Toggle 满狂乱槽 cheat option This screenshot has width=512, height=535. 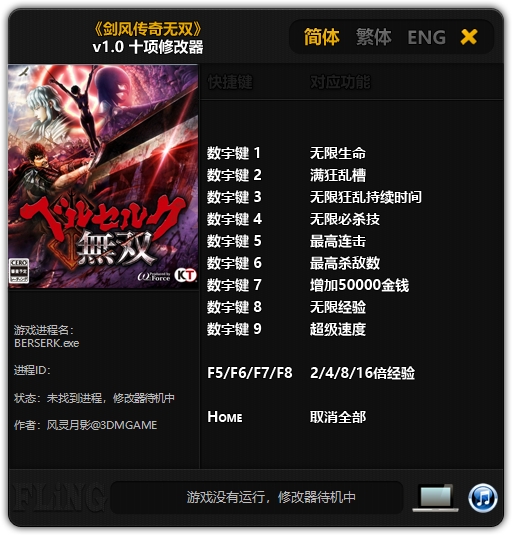click(338, 175)
